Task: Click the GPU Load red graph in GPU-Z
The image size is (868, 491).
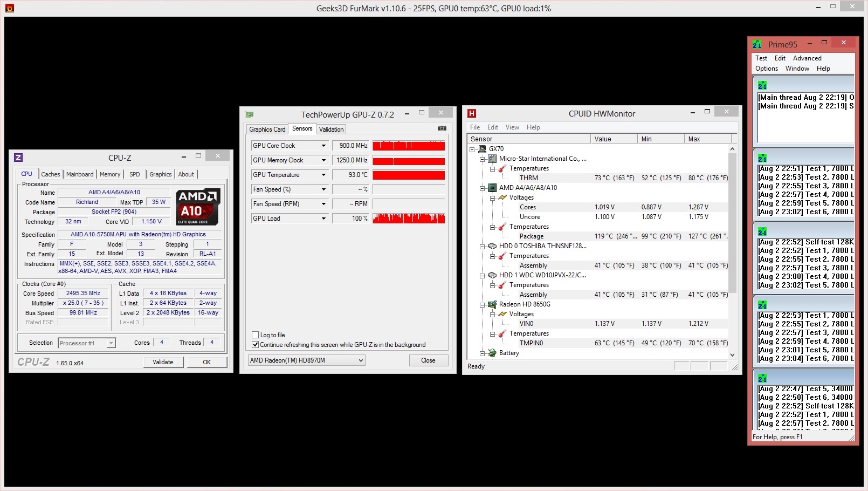Action: pyautogui.click(x=409, y=219)
